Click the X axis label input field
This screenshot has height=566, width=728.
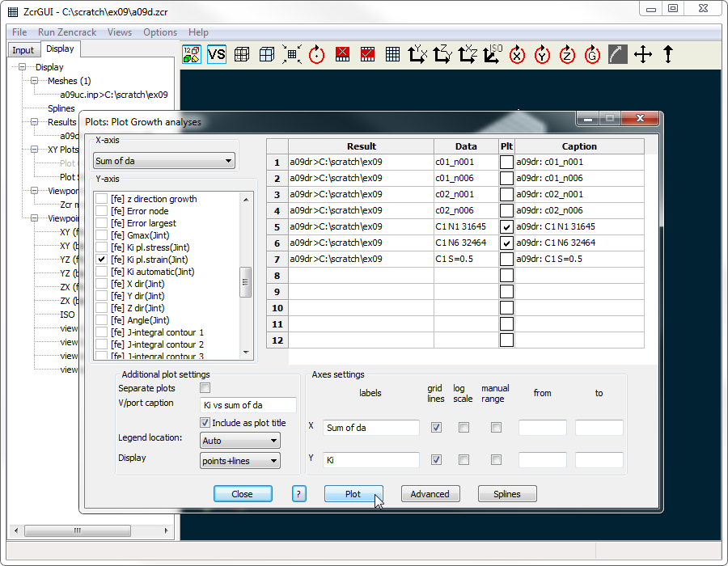tap(371, 427)
